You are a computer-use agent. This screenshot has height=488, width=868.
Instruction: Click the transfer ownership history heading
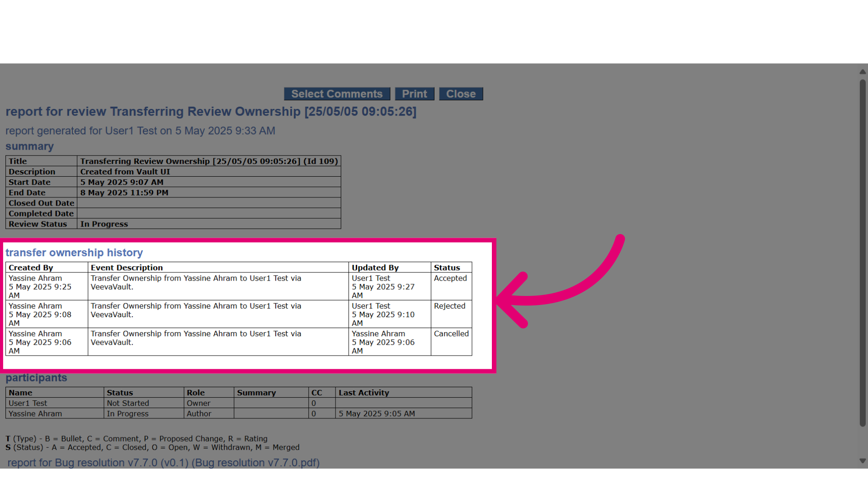pyautogui.click(x=74, y=253)
